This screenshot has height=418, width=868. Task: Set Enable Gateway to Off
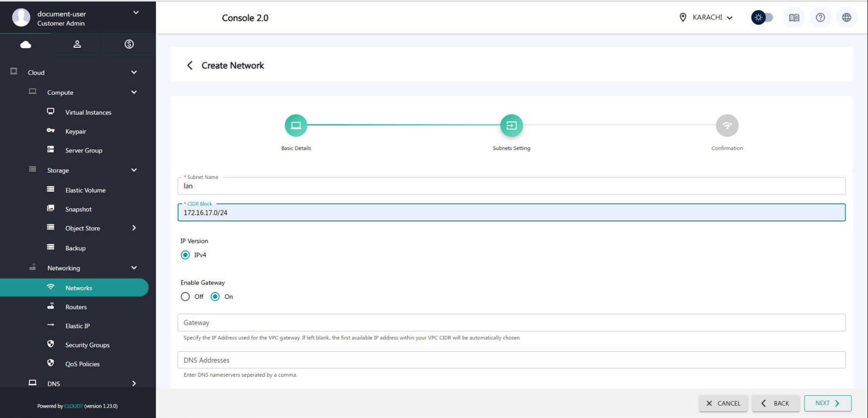pyautogui.click(x=186, y=296)
